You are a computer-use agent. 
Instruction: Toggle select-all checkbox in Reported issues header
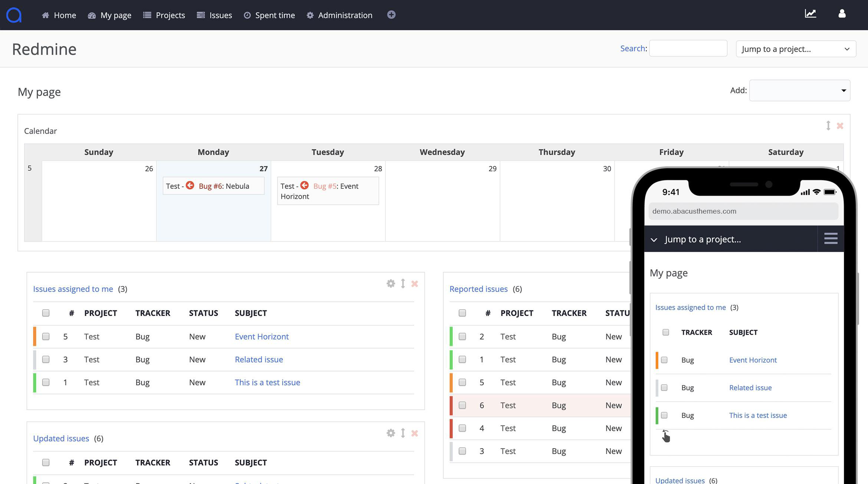pos(462,313)
